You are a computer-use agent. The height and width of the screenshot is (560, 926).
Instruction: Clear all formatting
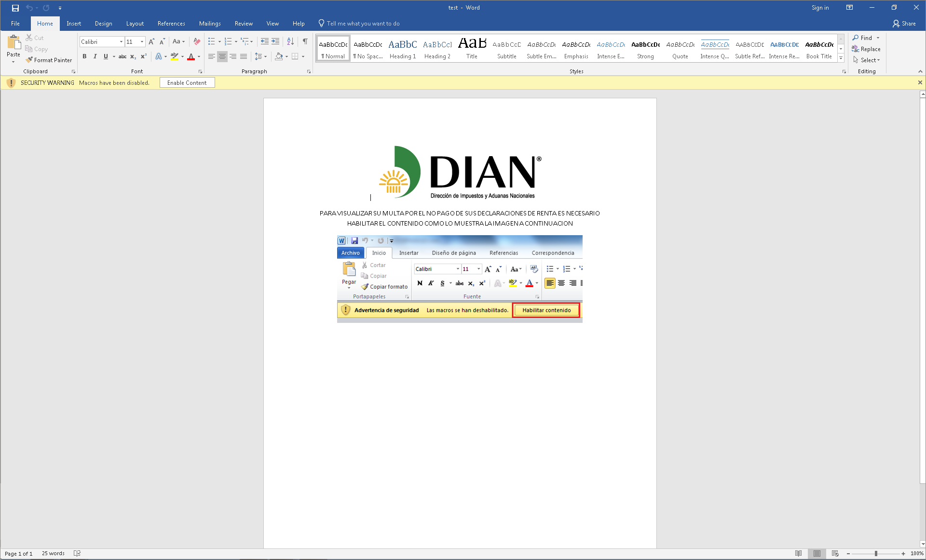click(x=196, y=41)
